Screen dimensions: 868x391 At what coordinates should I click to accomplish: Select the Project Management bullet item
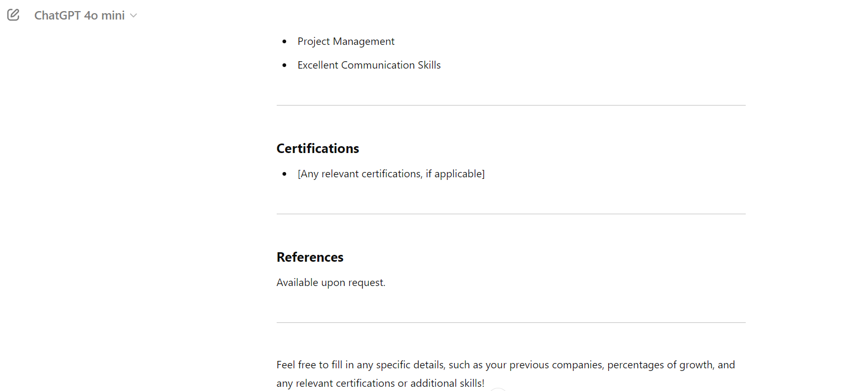click(346, 41)
